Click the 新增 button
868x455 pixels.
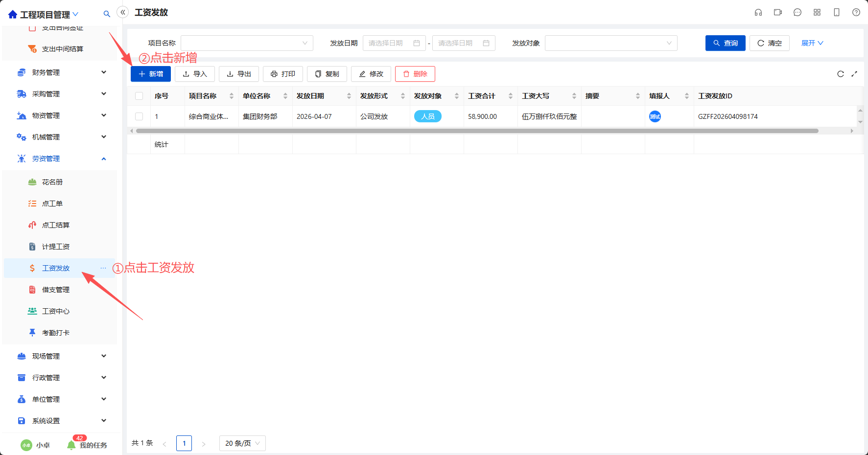151,74
